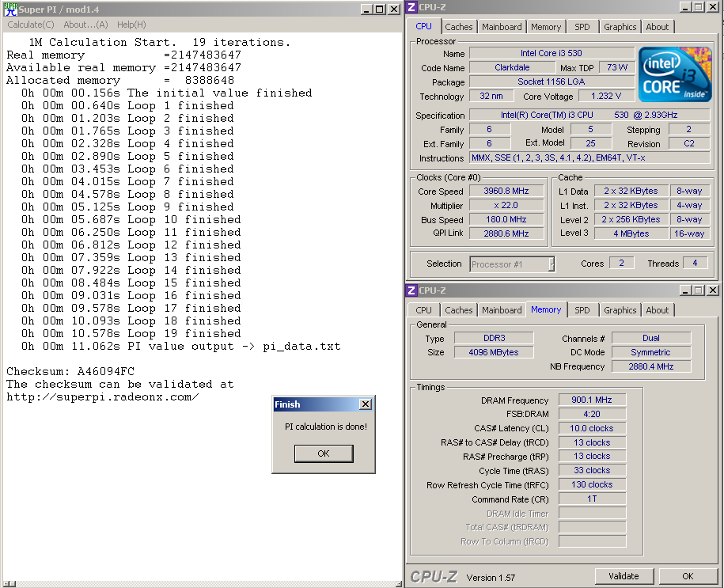The width and height of the screenshot is (724, 588).
Task: Click the Threads value '4'
Action: pyautogui.click(x=695, y=264)
